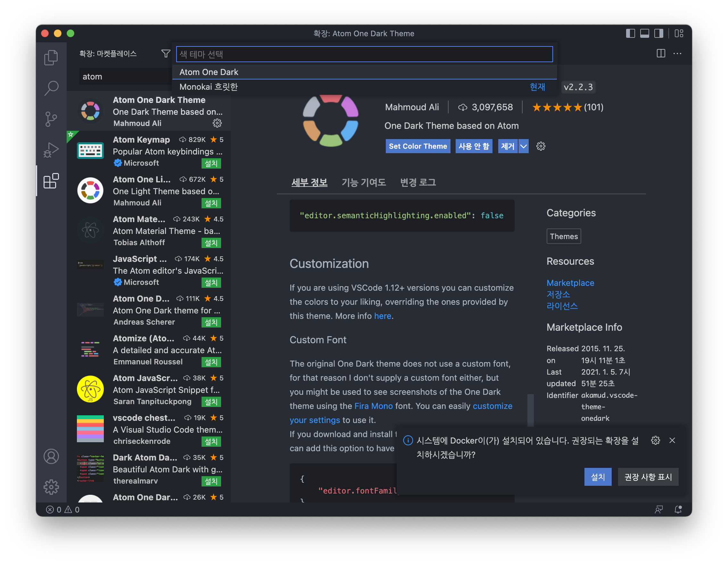Open the Explorer view in activity bar
728x564 pixels.
pos(51,57)
